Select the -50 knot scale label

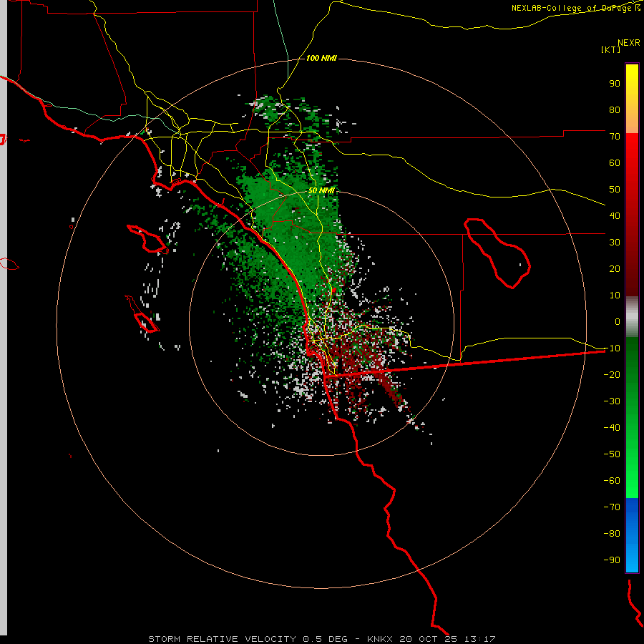(612, 454)
